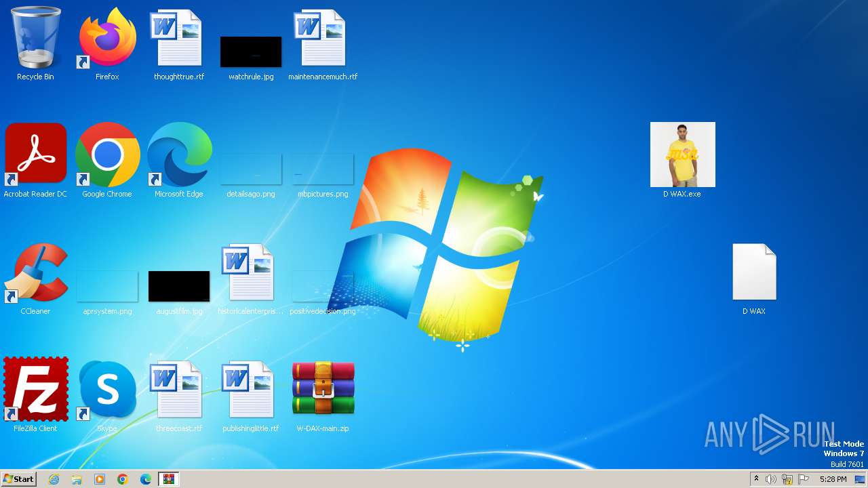Open Microsoft Edge from the taskbar

[x=146, y=479]
